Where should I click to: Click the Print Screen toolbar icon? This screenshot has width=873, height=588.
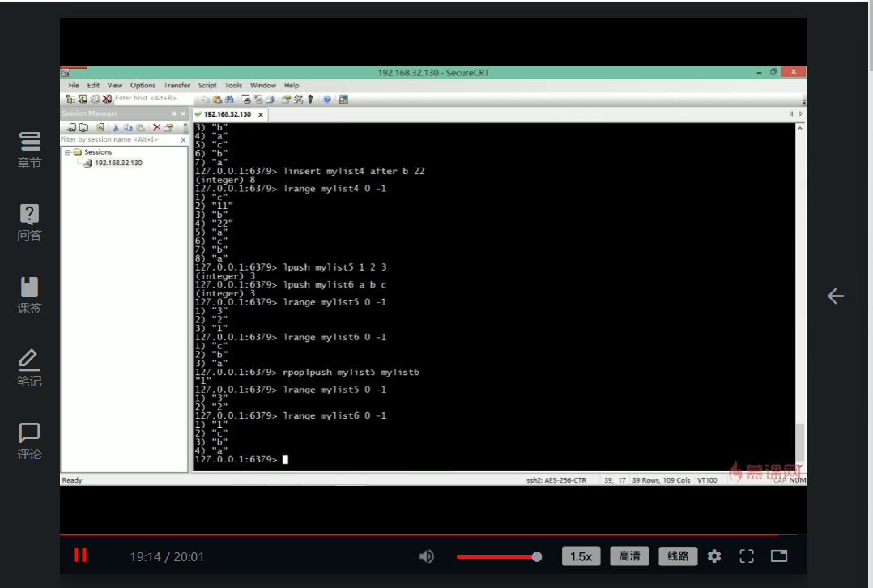pyautogui.click(x=246, y=99)
